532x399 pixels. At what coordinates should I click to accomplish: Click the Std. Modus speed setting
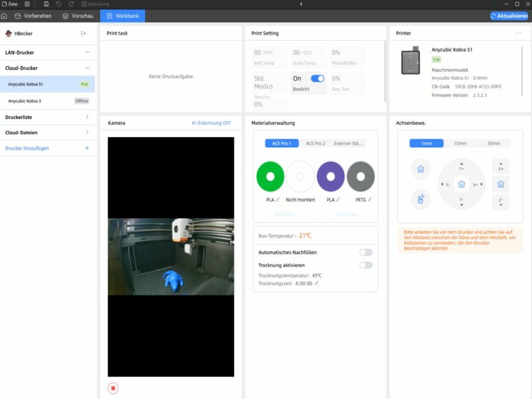point(269,82)
